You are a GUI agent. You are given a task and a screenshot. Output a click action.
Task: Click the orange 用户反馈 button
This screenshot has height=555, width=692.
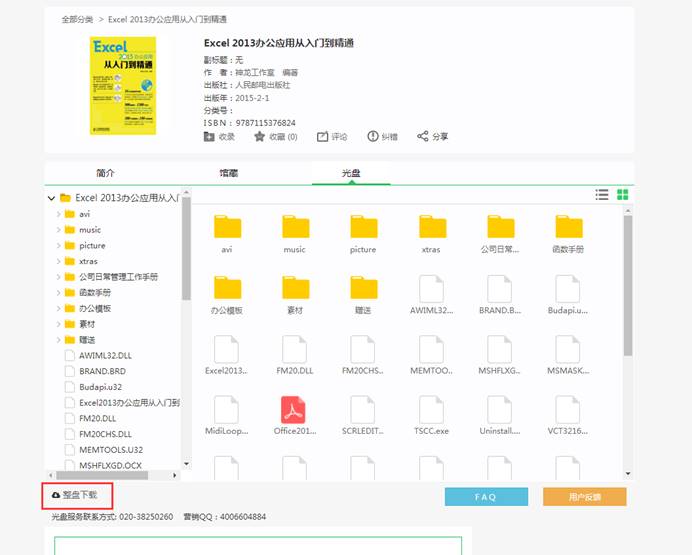(585, 497)
